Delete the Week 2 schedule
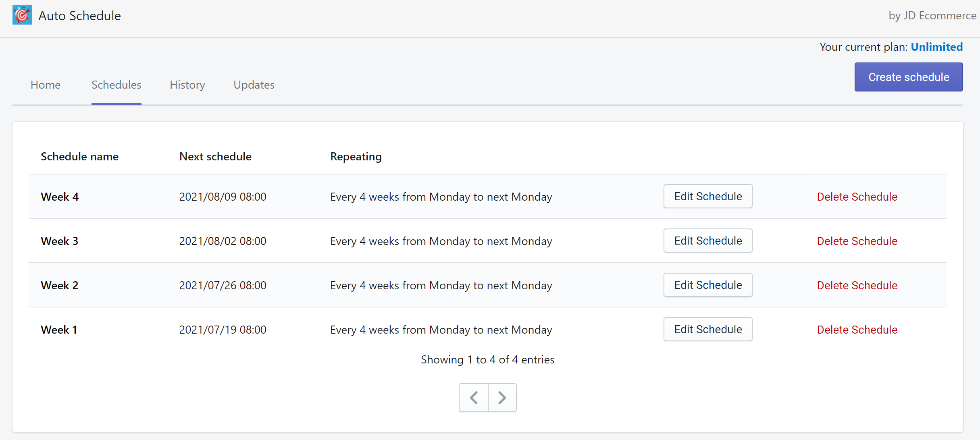980x440 pixels. [x=857, y=286]
